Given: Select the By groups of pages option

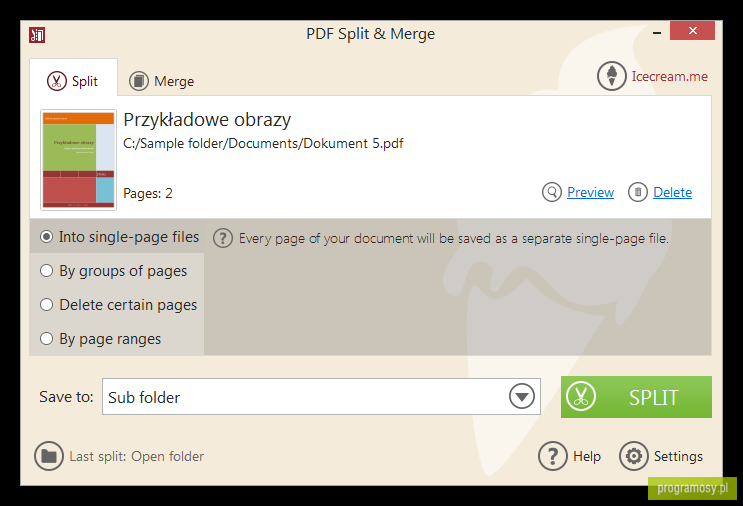Looking at the screenshot, I should (x=46, y=271).
